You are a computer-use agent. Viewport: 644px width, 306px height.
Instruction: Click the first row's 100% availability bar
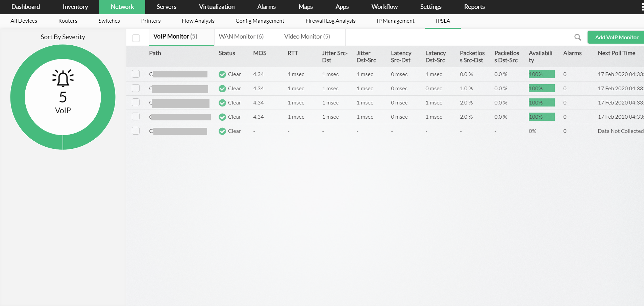pyautogui.click(x=541, y=74)
